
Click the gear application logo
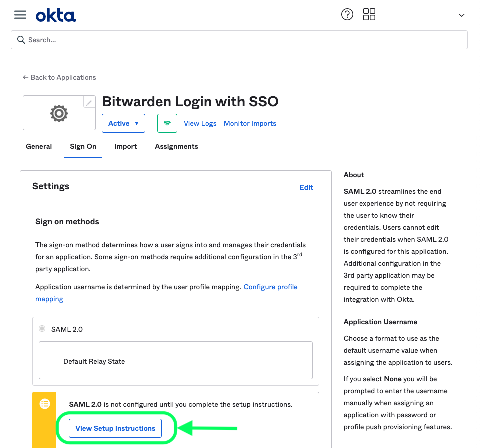coord(59,113)
